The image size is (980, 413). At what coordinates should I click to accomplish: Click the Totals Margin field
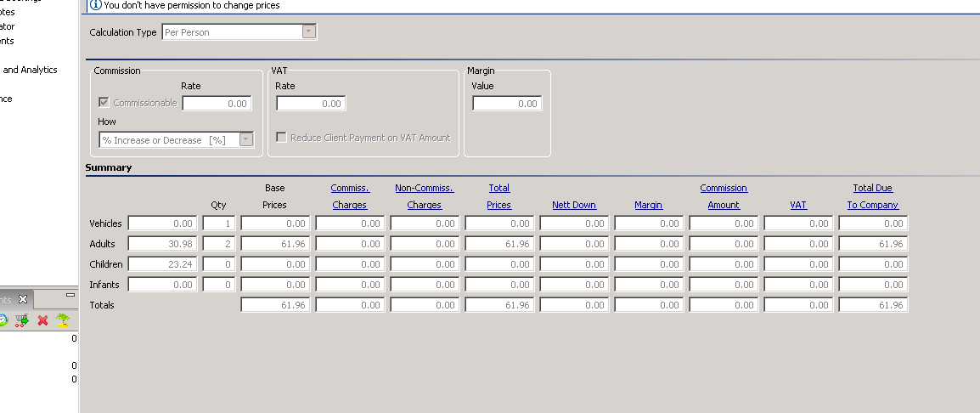pos(649,305)
